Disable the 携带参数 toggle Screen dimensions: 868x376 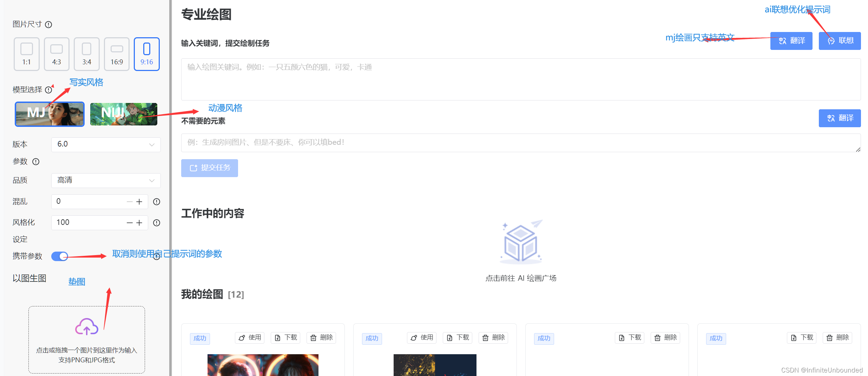click(x=59, y=256)
